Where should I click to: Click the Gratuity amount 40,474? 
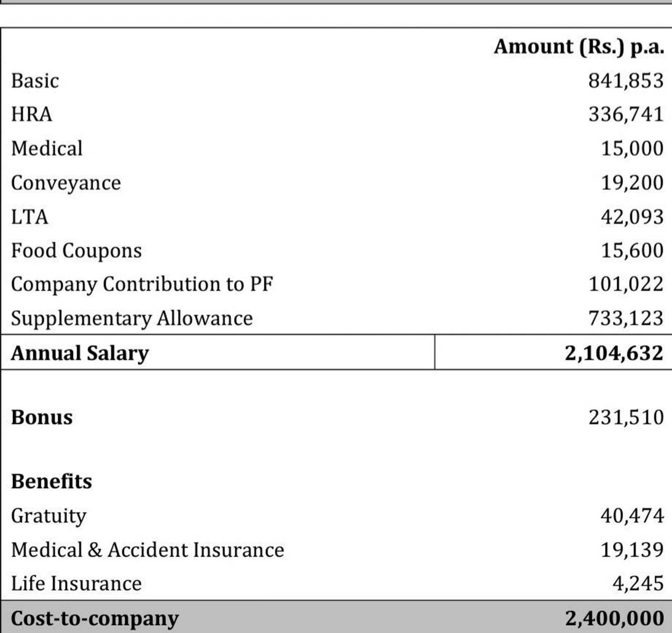coord(632,516)
